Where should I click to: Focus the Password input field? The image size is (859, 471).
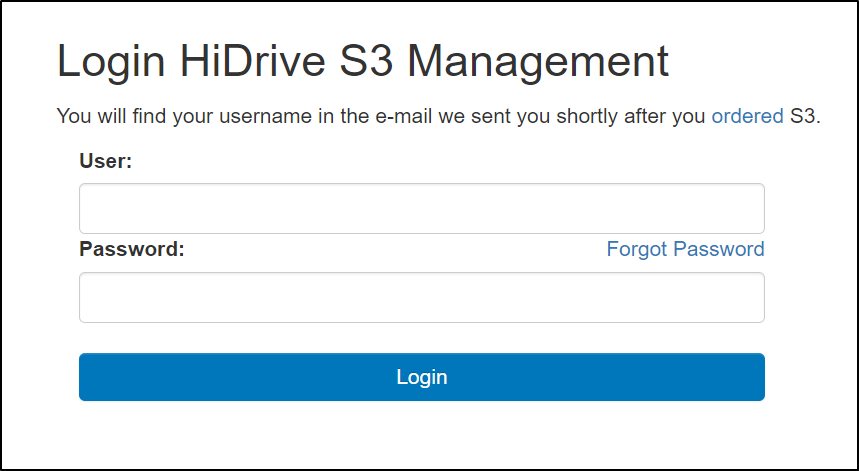[x=422, y=297]
